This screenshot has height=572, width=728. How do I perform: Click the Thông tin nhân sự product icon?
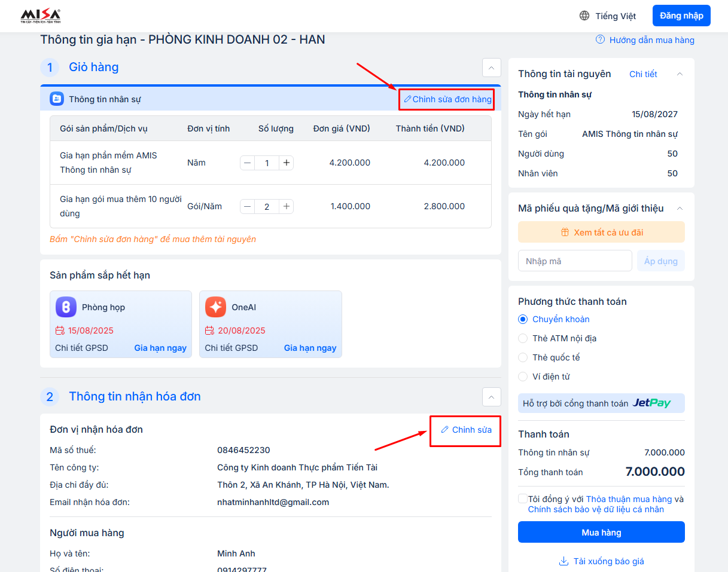(x=56, y=99)
